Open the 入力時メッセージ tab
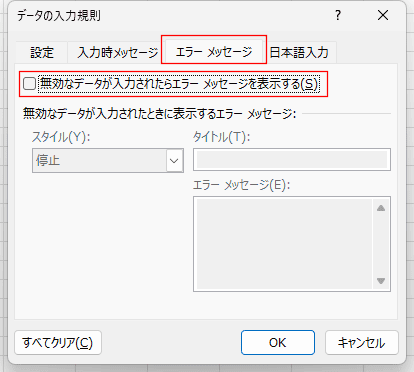This screenshot has height=372, width=414. coord(117,53)
